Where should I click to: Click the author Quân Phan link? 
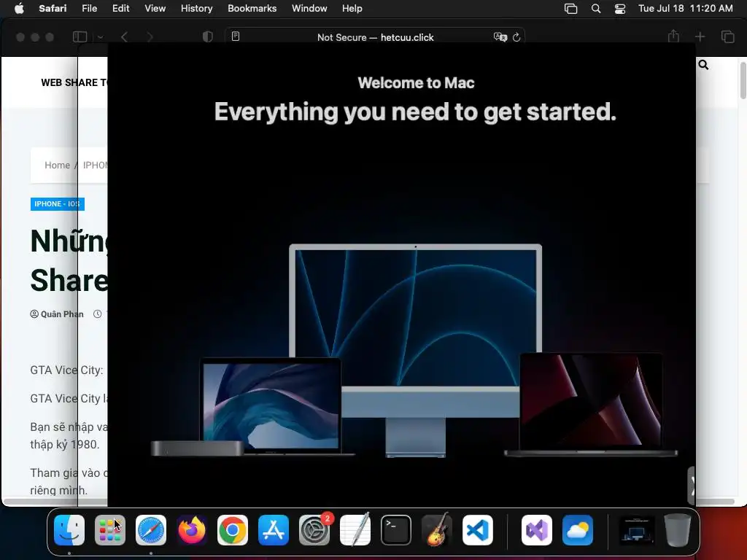62,314
